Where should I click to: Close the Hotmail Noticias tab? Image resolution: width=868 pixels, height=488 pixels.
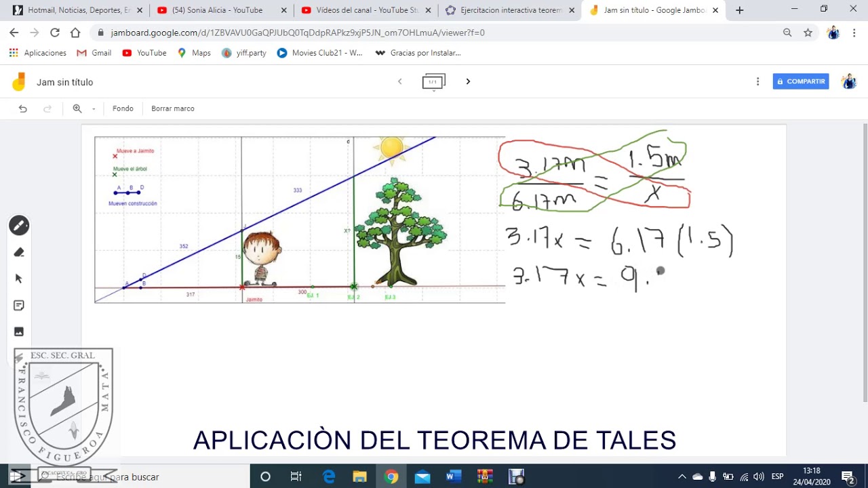[x=139, y=10]
